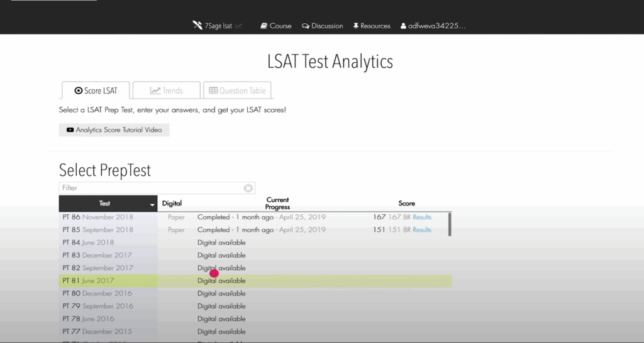The height and width of the screenshot is (343, 644).
Task: Open Results link for PT 86
Action: (x=422, y=217)
